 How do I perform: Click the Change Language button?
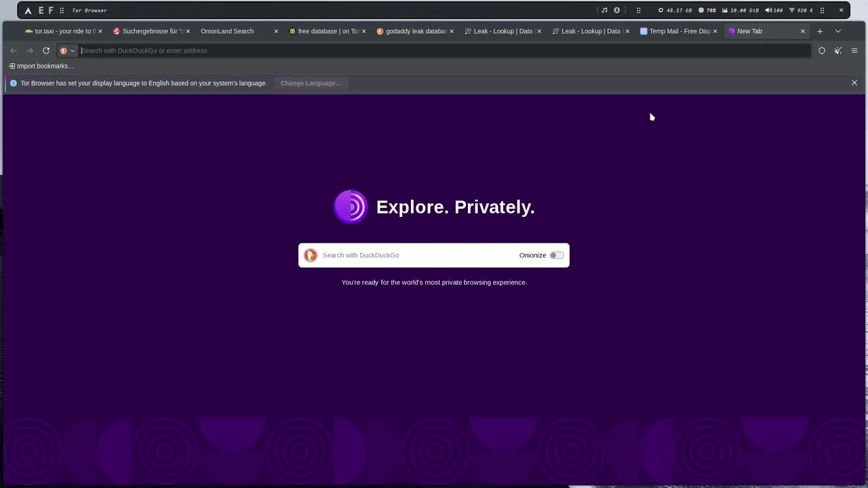(311, 83)
